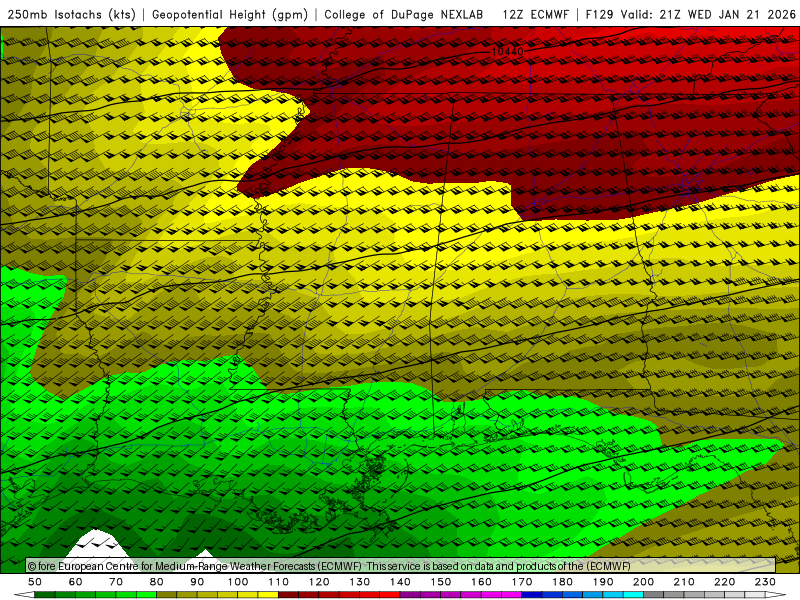This screenshot has width=800, height=600.
Task: Click the 170 kts color bar label
Action: coord(522,582)
